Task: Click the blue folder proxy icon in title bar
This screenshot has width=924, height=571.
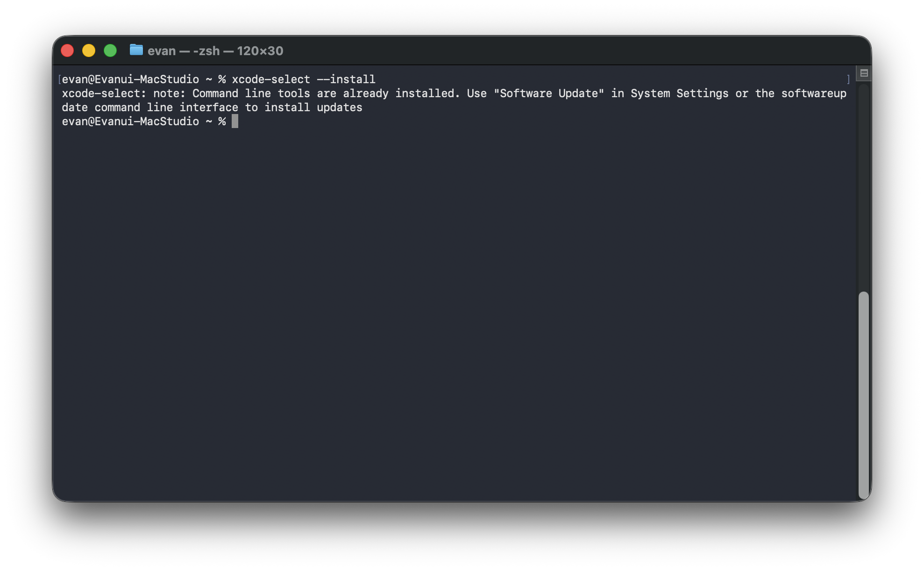Action: click(136, 50)
